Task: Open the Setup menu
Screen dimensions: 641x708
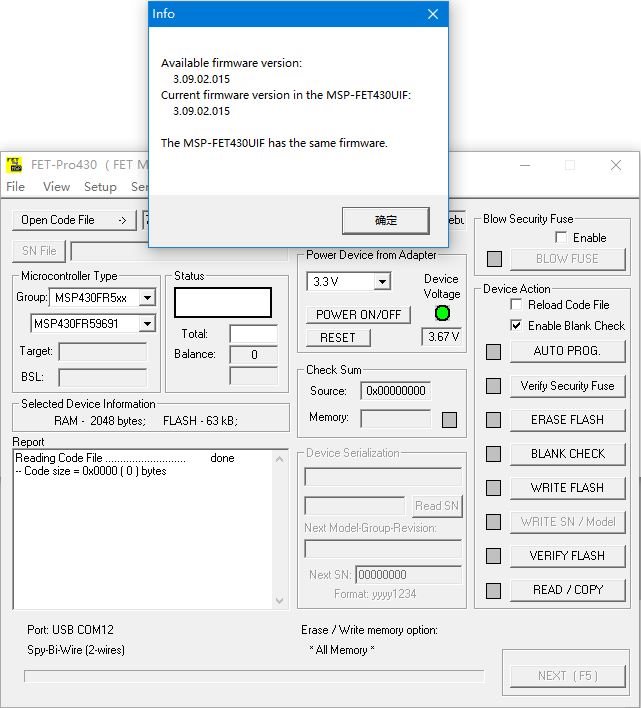Action: click(100, 186)
